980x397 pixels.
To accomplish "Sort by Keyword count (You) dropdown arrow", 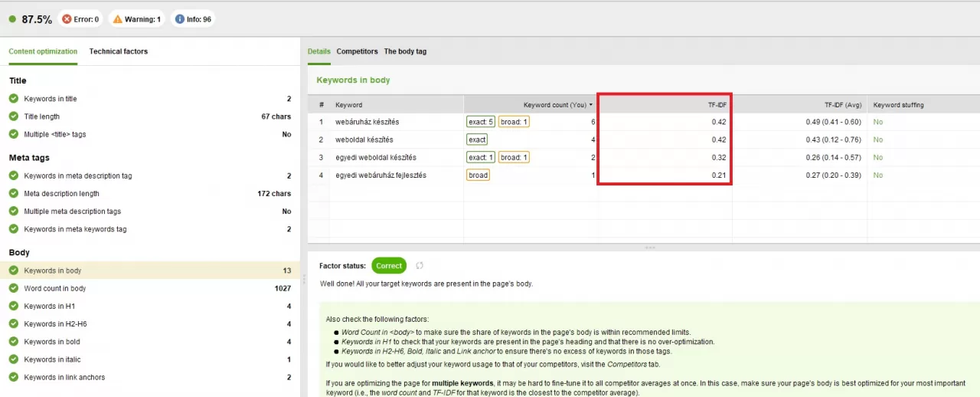I will click(x=590, y=105).
